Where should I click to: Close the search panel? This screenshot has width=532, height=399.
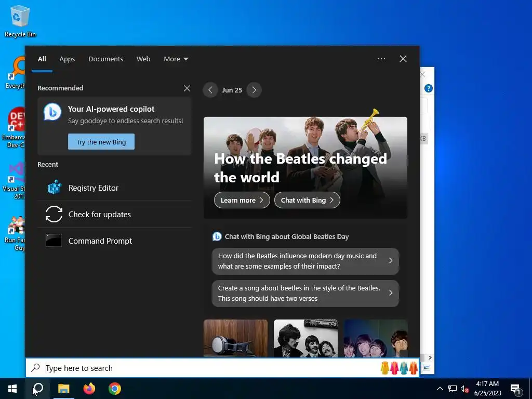(403, 59)
